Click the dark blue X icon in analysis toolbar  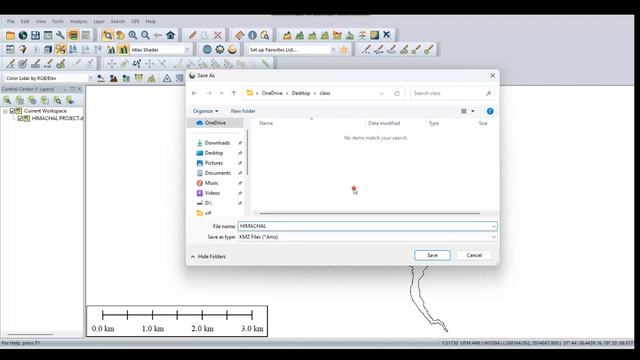[x=387, y=35]
